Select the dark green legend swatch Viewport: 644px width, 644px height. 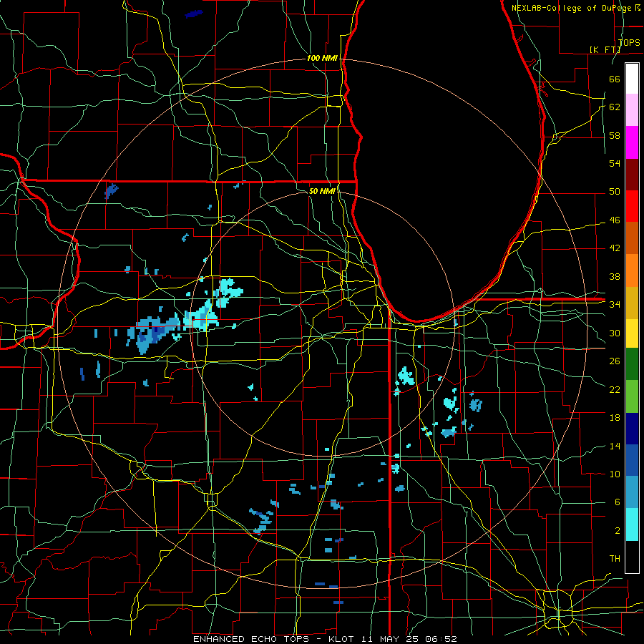tap(632, 364)
